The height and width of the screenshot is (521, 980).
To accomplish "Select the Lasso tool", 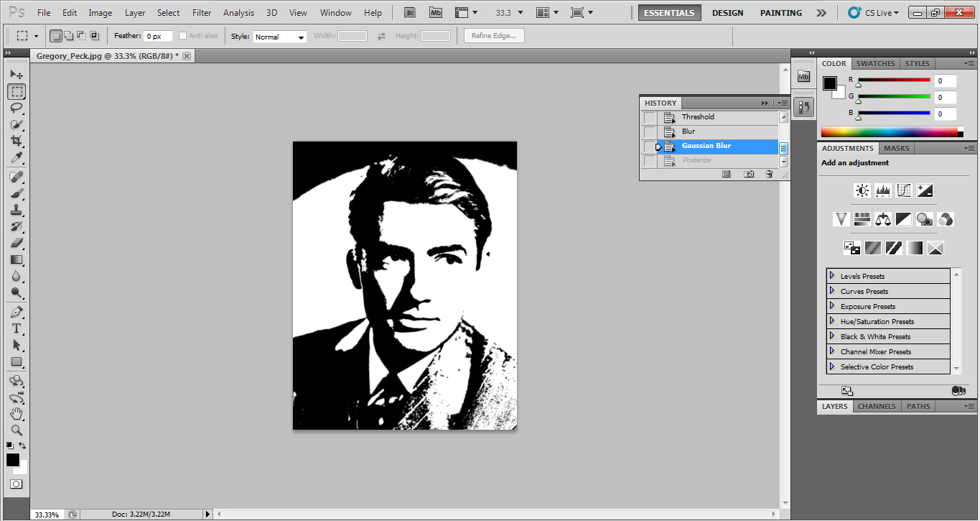I will (x=16, y=108).
